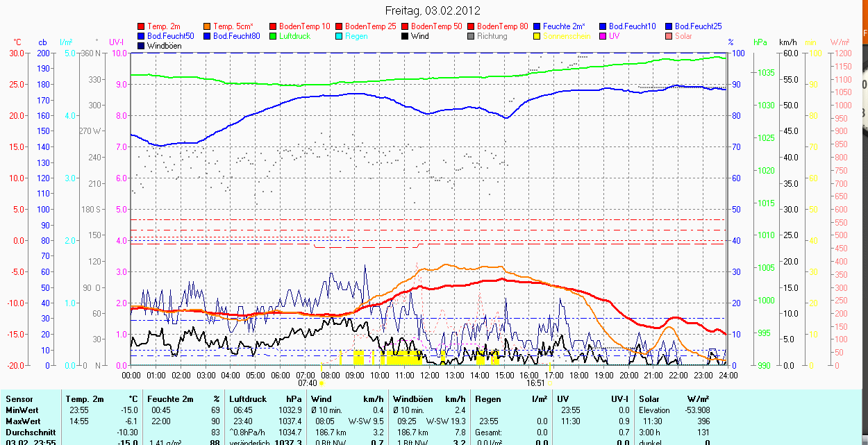Click the red Temp. 2m legend square
The height and width of the screenshot is (445, 868).
tap(142, 26)
